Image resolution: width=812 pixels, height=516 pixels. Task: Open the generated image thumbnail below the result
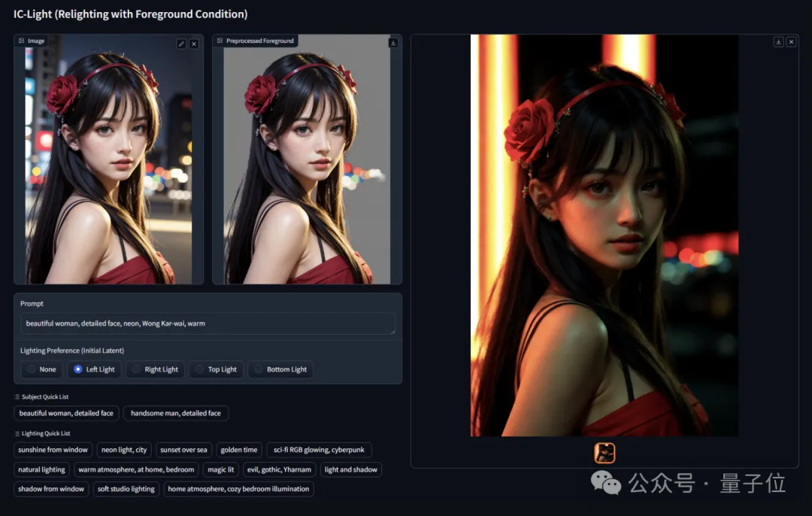point(603,452)
